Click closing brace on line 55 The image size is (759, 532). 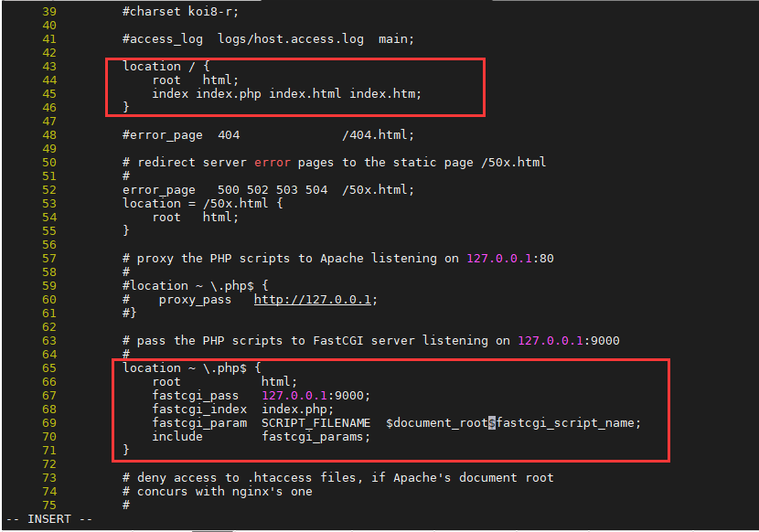point(126,230)
